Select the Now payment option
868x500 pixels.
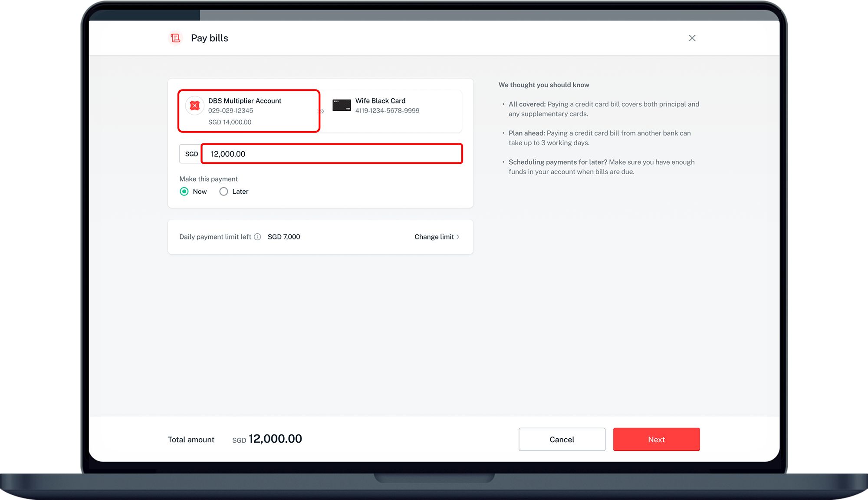coord(184,191)
